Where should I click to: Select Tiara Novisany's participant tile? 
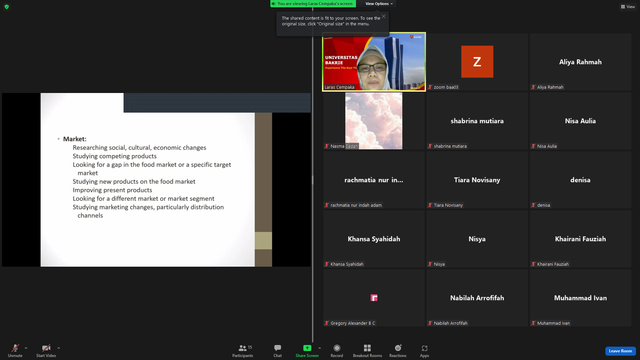coord(477,180)
